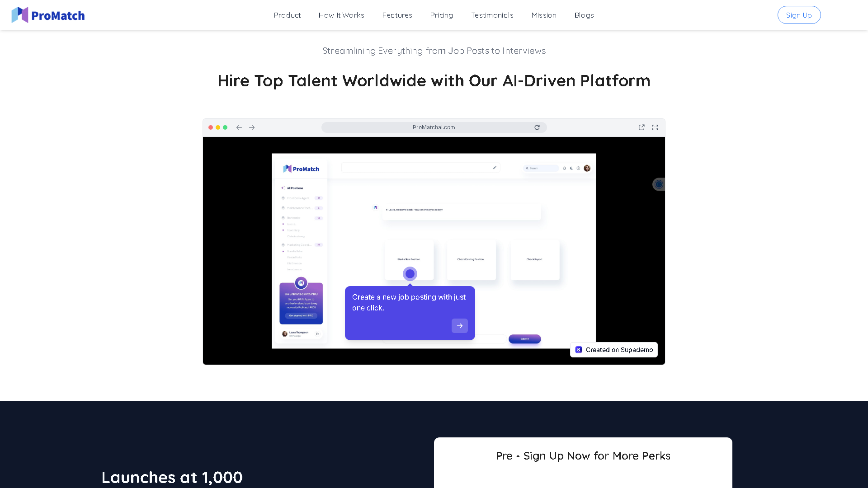Click the pencil edit icon in demo

tap(495, 168)
